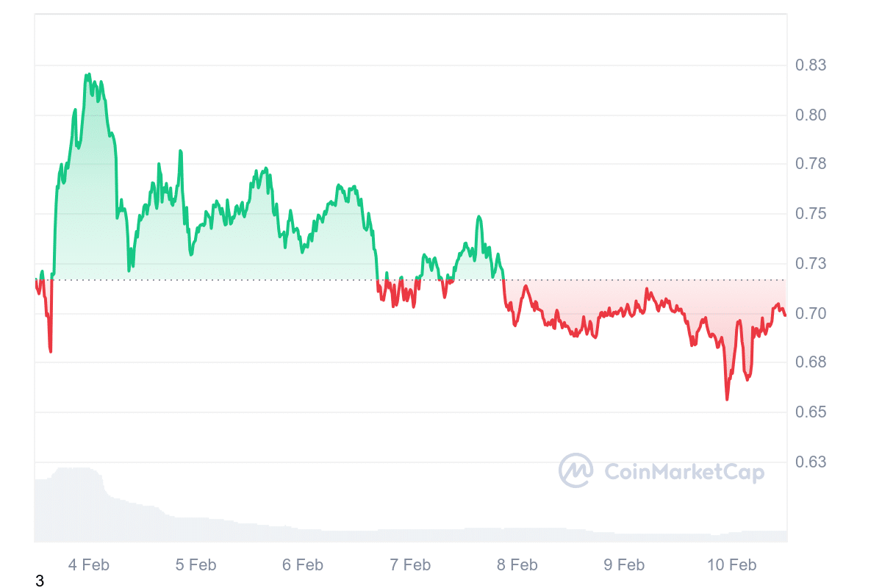
Task: Select the 0.68 price level label
Action: point(811,362)
